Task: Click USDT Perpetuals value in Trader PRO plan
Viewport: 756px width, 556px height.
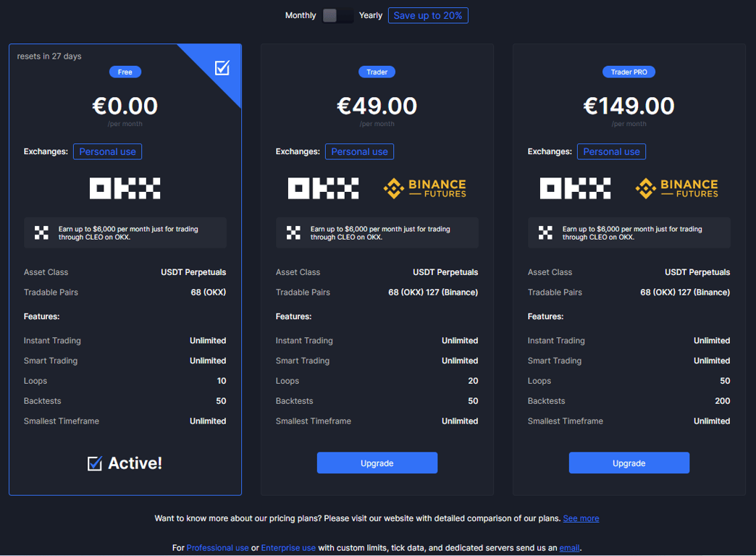Action: pyautogui.click(x=697, y=272)
